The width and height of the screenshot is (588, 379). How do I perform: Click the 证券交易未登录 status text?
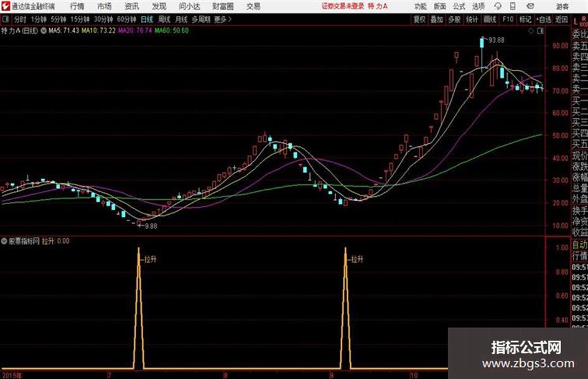click(x=343, y=6)
